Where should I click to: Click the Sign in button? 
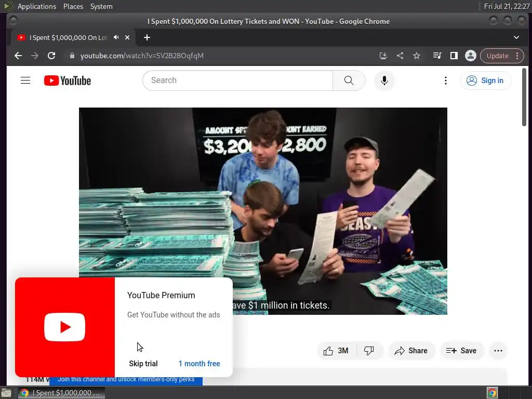485,81
